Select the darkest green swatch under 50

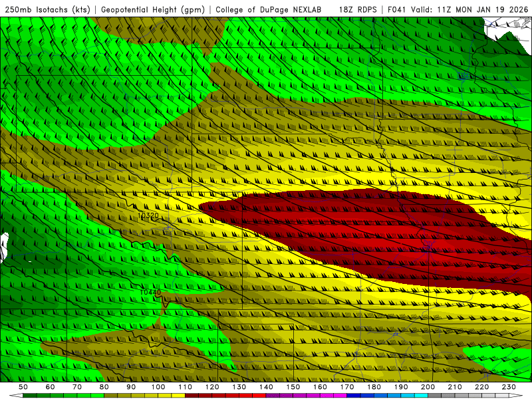[30, 396]
